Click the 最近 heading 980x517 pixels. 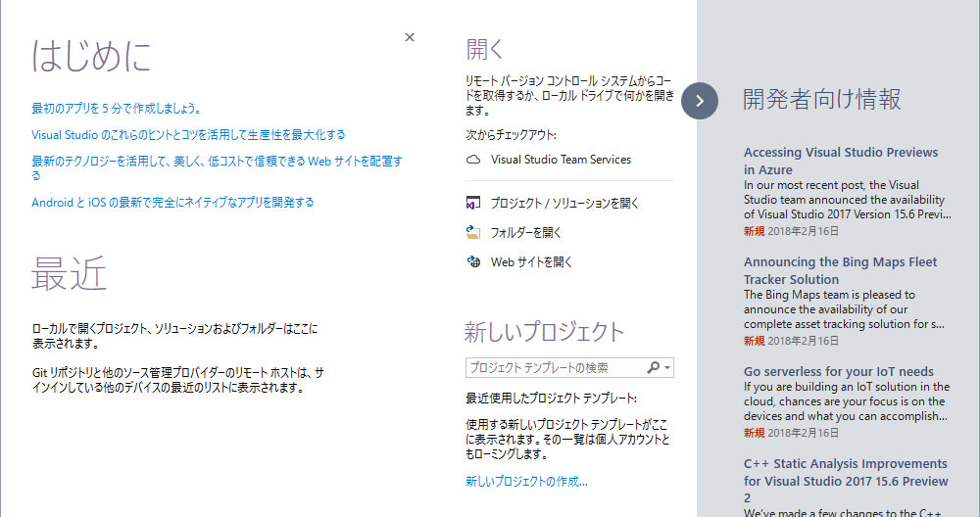(x=70, y=273)
